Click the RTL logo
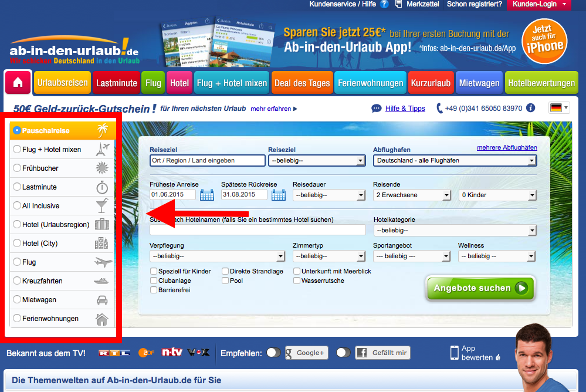 [x=114, y=353]
